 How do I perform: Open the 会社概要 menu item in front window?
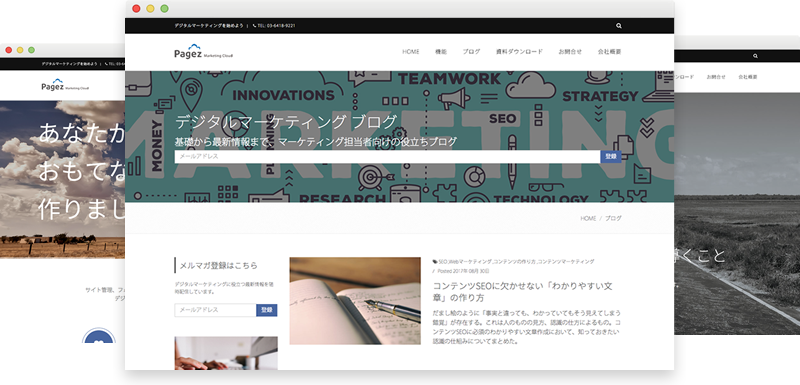coord(609,52)
